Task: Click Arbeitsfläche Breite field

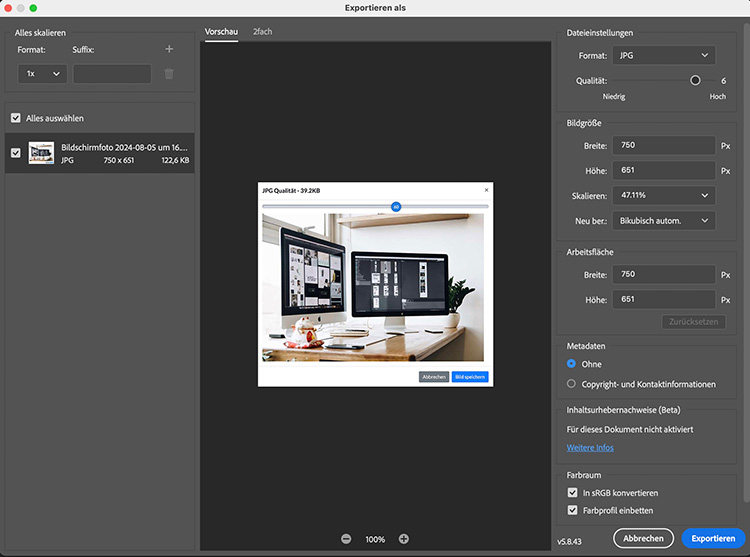Action: click(x=664, y=274)
